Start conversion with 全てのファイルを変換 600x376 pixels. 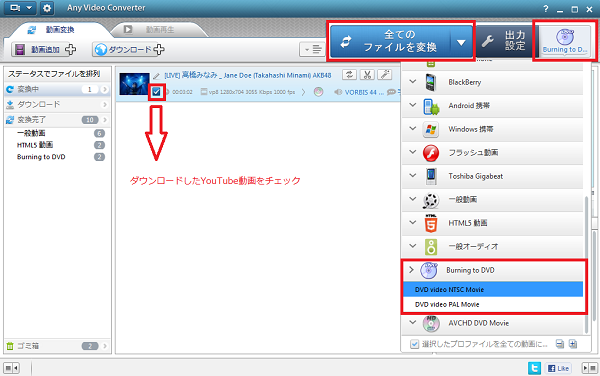390,41
